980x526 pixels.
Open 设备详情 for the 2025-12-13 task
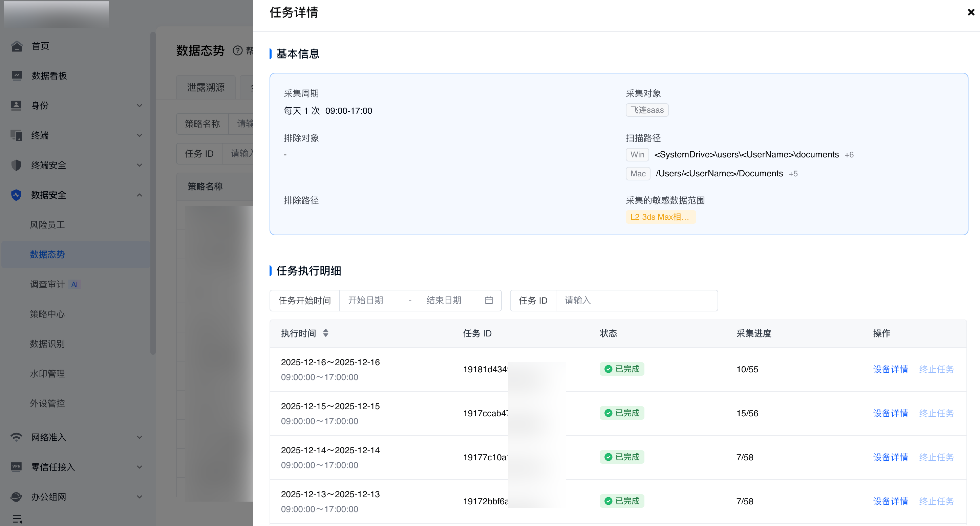click(x=891, y=502)
